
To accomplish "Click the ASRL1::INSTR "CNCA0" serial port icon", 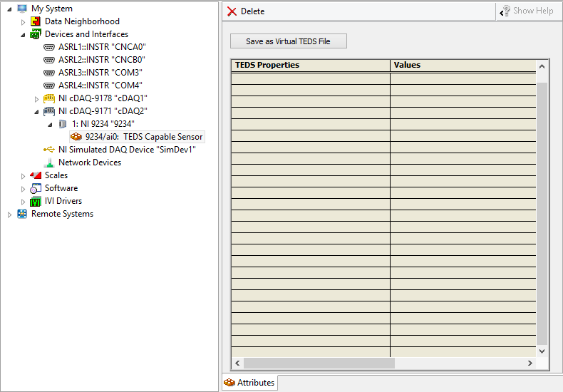I will [x=49, y=47].
